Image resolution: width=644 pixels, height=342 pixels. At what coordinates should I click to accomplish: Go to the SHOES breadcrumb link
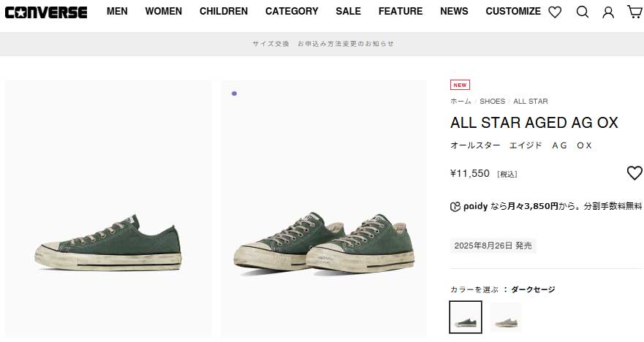(492, 101)
